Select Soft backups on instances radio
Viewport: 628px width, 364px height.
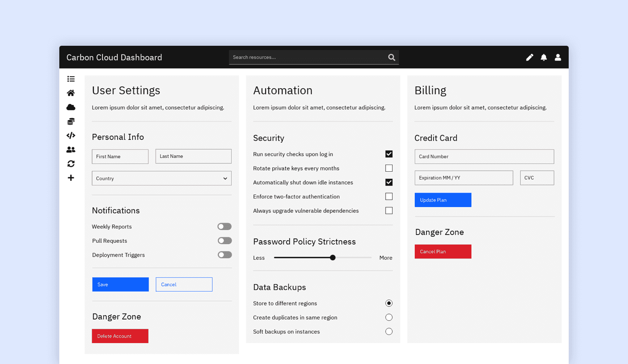[x=389, y=331]
